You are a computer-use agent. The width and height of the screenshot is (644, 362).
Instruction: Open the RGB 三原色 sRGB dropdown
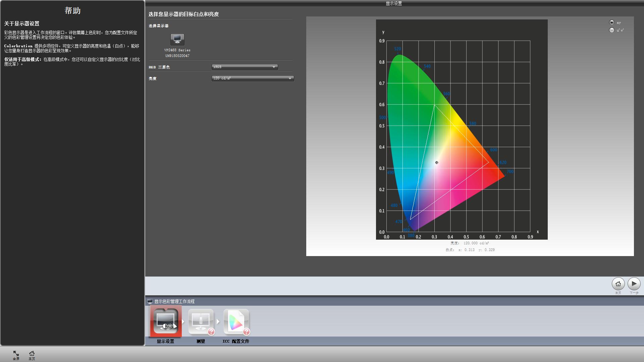[x=245, y=67]
